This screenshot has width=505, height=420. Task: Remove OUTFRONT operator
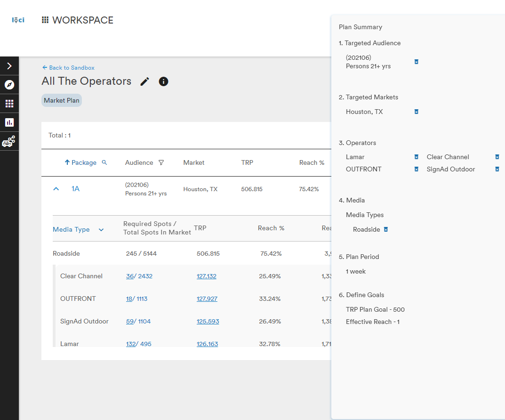pyautogui.click(x=417, y=169)
